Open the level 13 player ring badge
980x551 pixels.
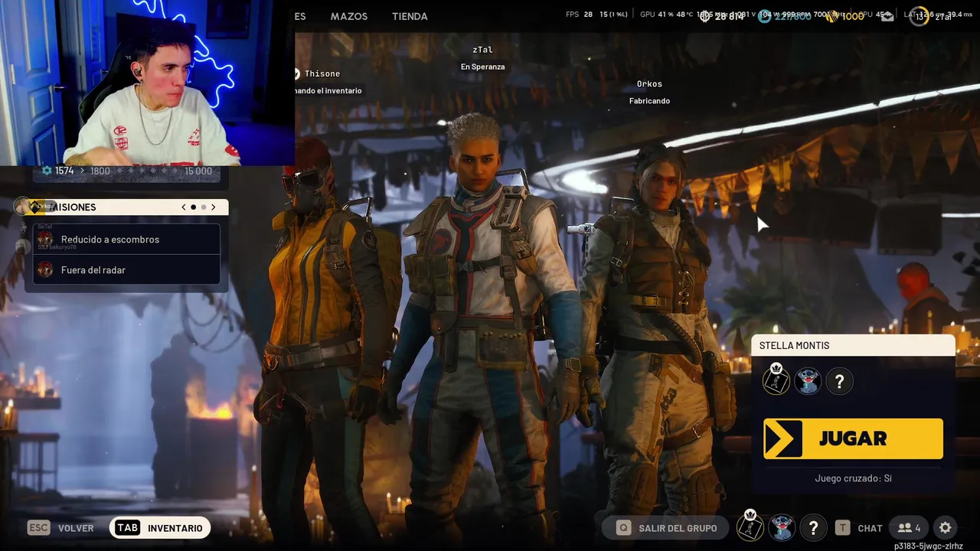coord(919,16)
